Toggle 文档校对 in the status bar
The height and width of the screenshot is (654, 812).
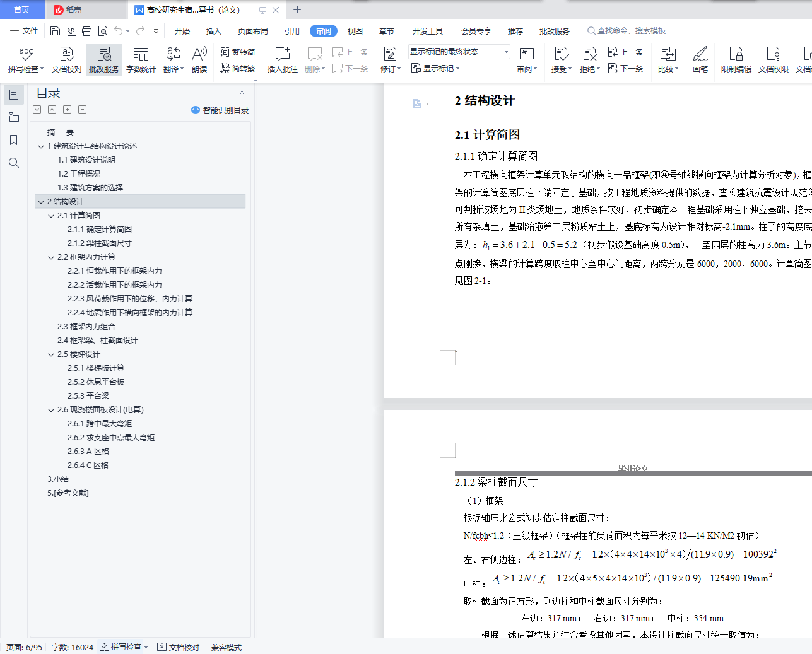pyautogui.click(x=179, y=647)
